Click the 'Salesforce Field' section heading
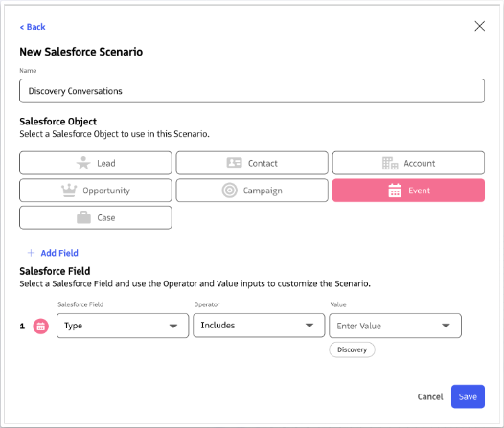 55,271
